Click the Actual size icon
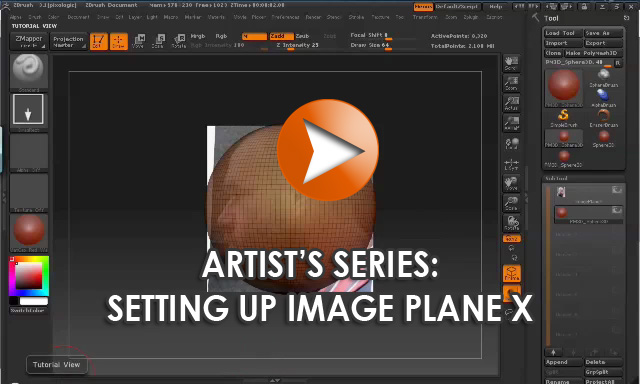The image size is (640, 384). click(x=511, y=103)
